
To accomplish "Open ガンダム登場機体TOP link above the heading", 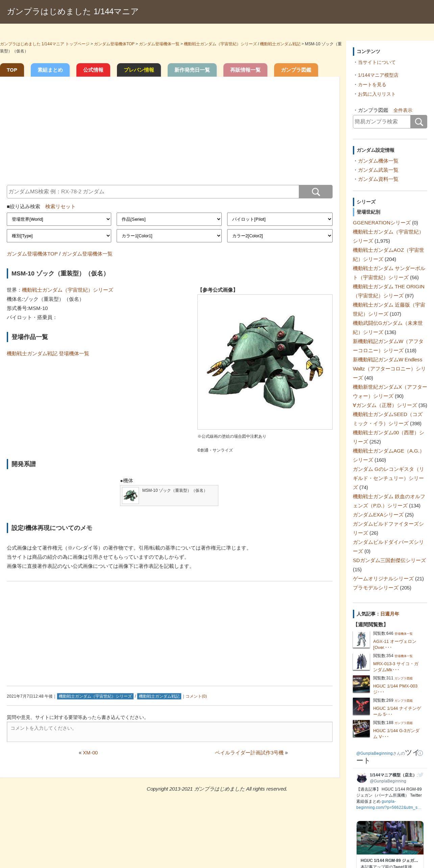I will [x=32, y=254].
